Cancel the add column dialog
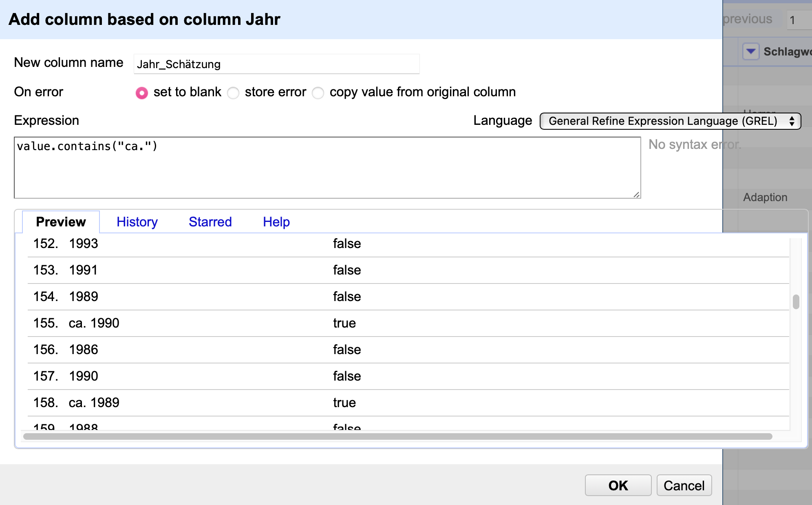 pyautogui.click(x=684, y=485)
